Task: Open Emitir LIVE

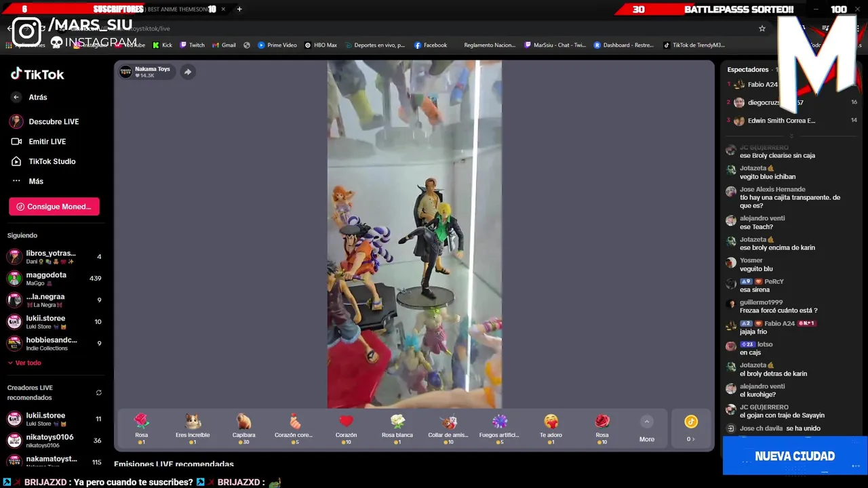Action: [38, 142]
